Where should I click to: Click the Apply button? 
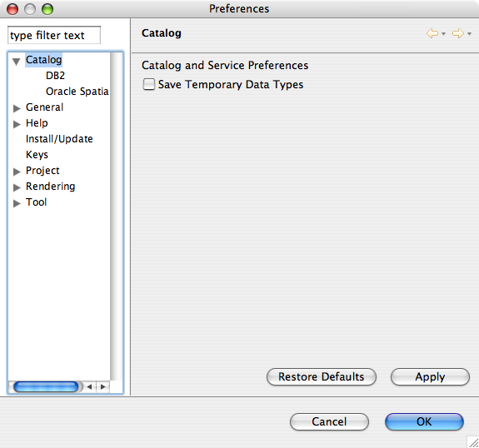pos(430,377)
